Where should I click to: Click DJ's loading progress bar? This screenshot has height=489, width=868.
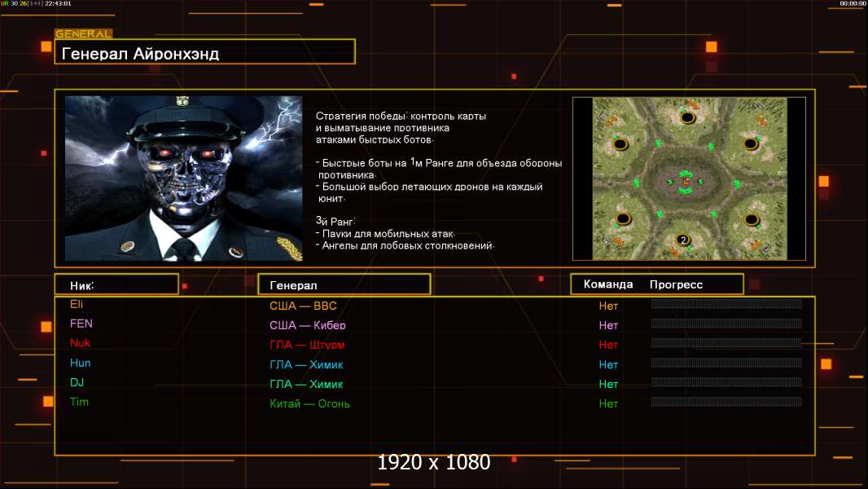726,382
